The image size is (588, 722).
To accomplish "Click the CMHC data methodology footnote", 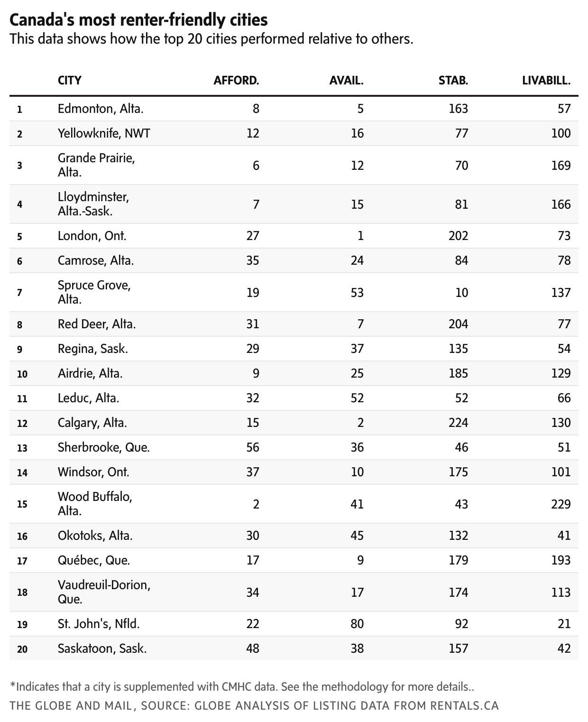I will (242, 686).
